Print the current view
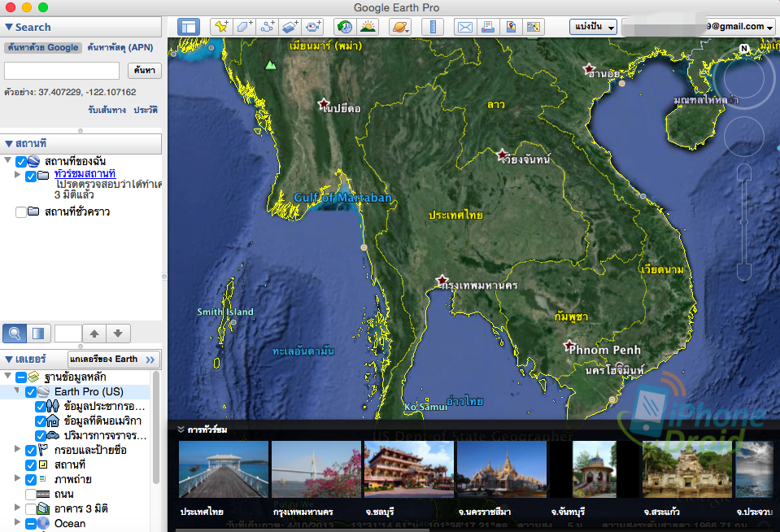The height and width of the screenshot is (532, 780). (x=488, y=27)
